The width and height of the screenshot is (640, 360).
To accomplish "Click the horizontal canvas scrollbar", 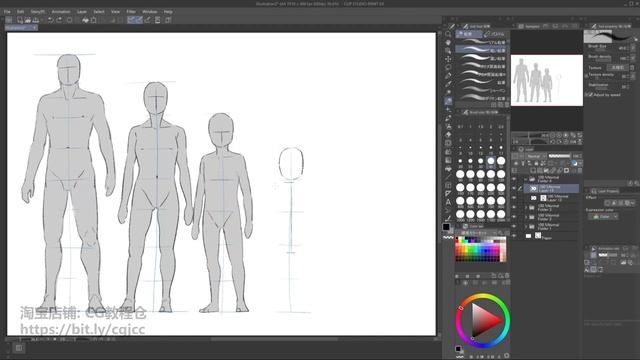I will [273, 339].
